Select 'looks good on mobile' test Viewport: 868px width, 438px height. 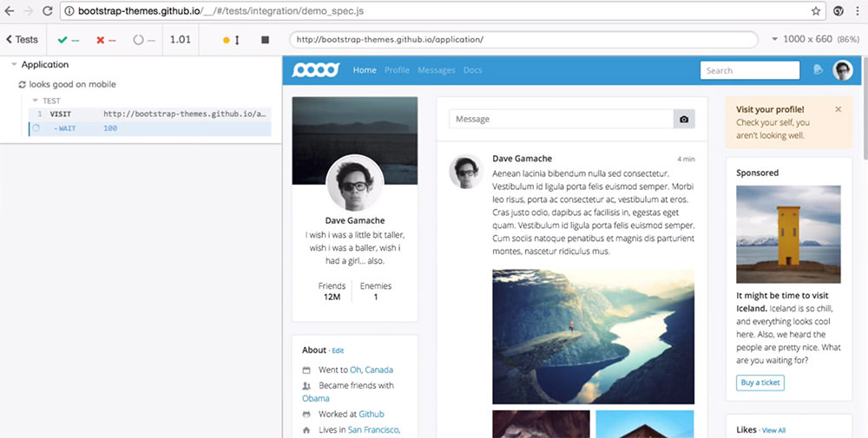[72, 84]
